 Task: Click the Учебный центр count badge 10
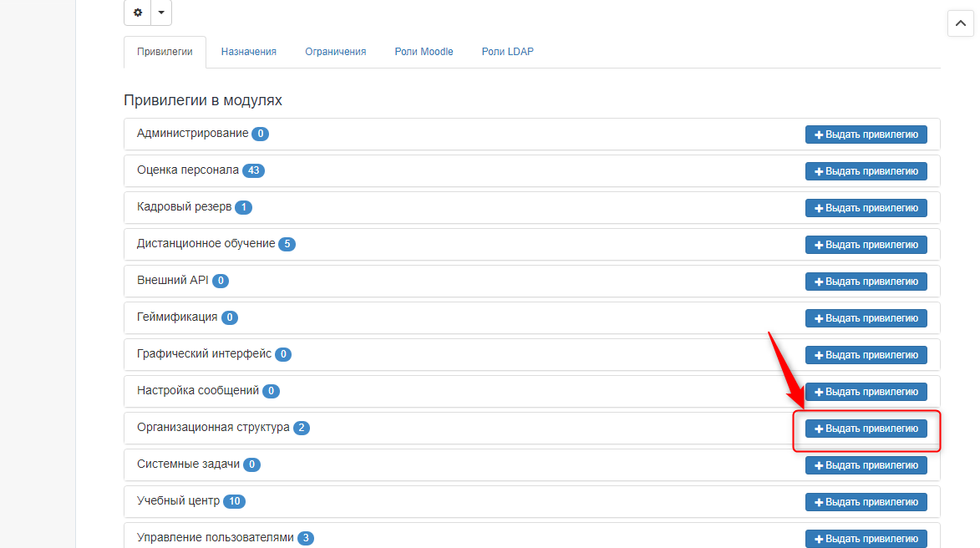tap(234, 501)
